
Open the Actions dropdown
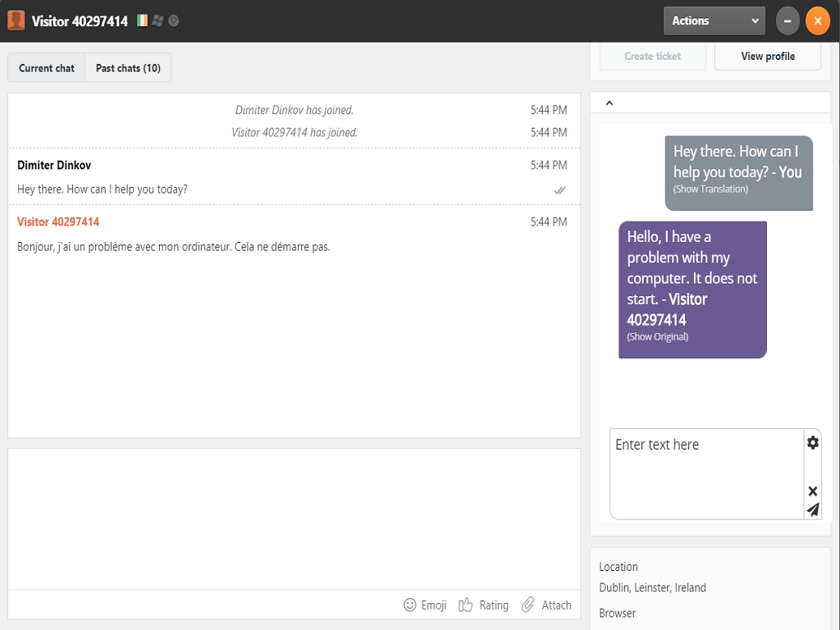coord(714,21)
